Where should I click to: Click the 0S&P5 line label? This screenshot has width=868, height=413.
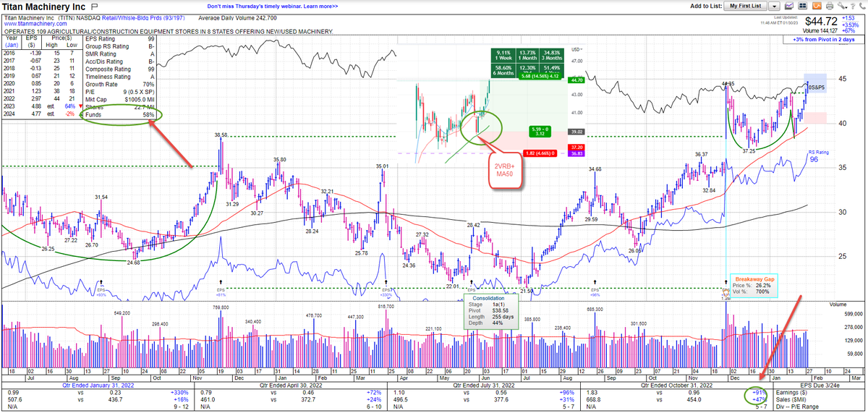[817, 88]
